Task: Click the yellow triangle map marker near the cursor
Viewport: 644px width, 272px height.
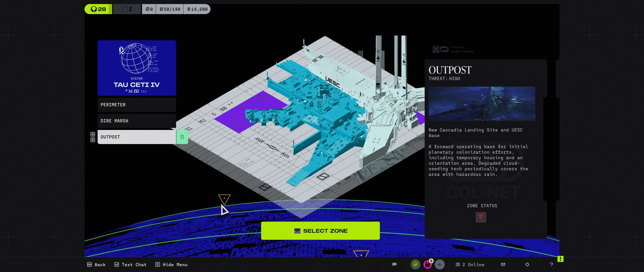Action: pyautogui.click(x=224, y=199)
